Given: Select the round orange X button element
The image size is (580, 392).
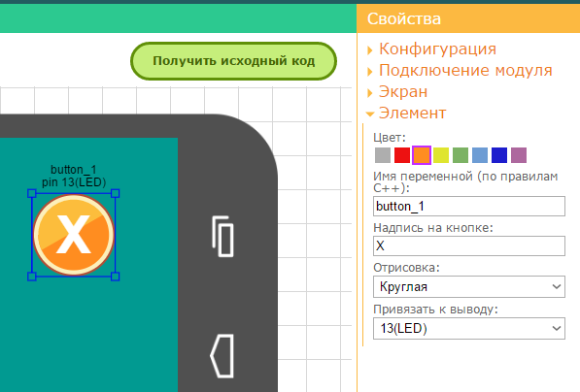Looking at the screenshot, I should tap(74, 235).
